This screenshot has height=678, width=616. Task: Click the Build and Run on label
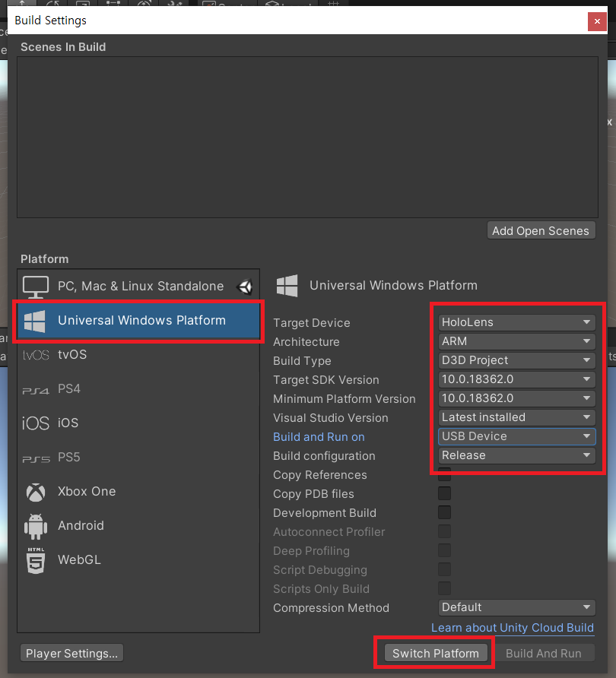click(319, 437)
